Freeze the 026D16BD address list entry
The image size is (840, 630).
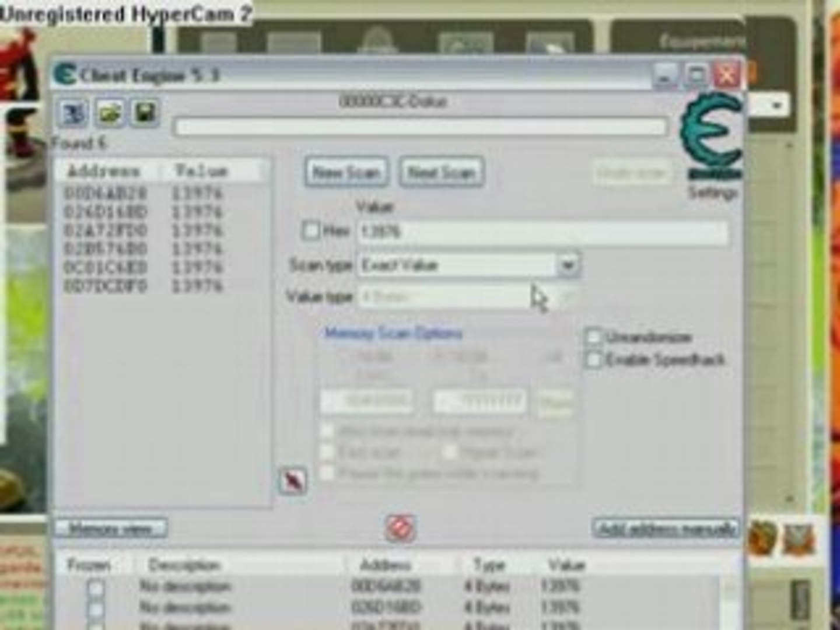coord(96,608)
